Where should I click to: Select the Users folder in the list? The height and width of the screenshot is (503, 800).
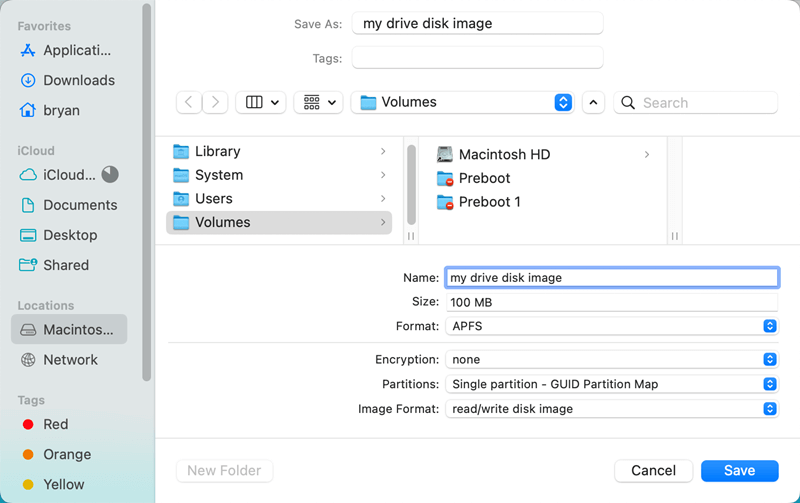tap(214, 199)
